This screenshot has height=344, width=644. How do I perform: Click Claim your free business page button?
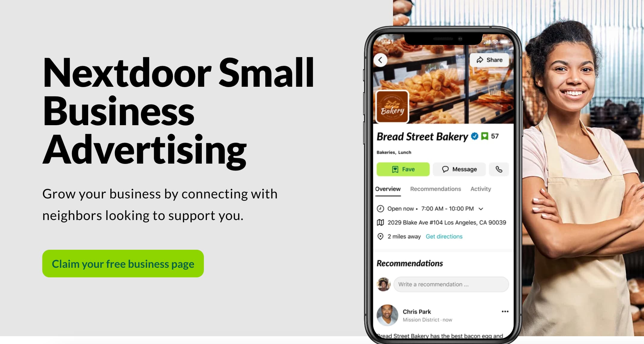[123, 264]
